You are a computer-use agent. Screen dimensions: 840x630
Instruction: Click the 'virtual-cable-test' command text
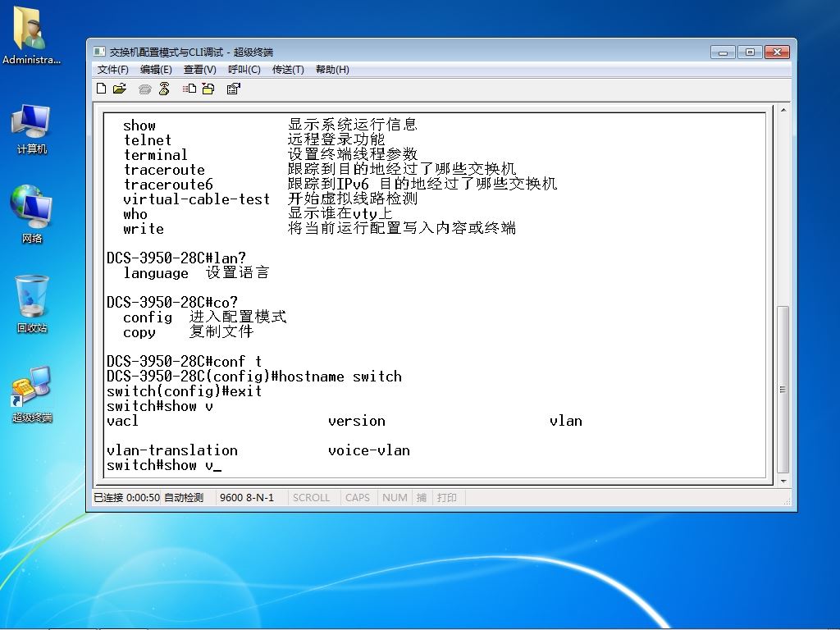pos(196,199)
